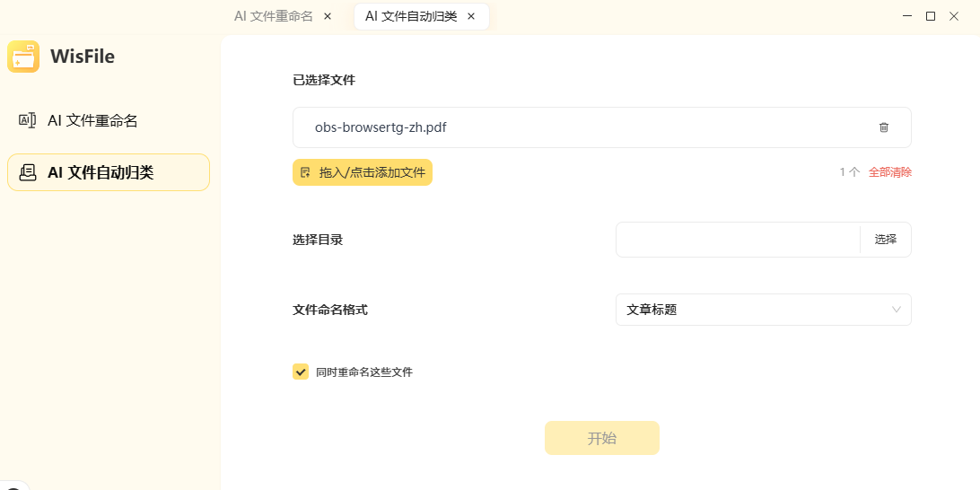Click 选择 to browse directory
The width and height of the screenshot is (980, 490).
(886, 240)
